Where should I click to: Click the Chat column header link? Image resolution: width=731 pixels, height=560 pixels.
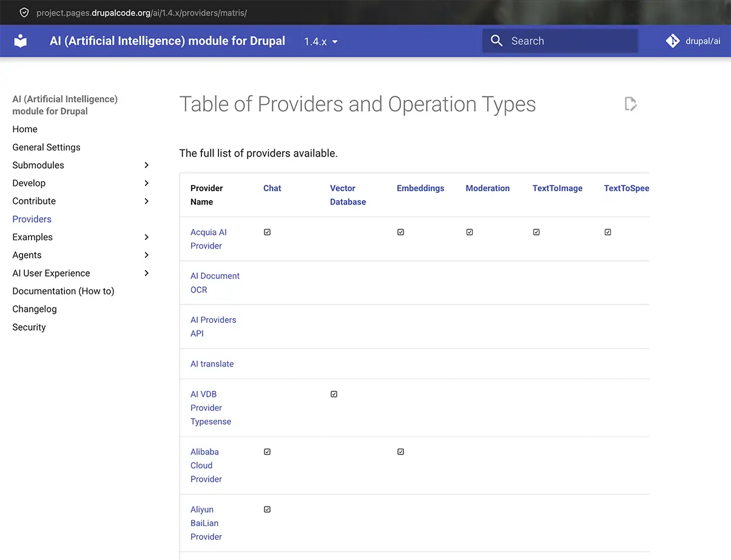[x=272, y=188]
